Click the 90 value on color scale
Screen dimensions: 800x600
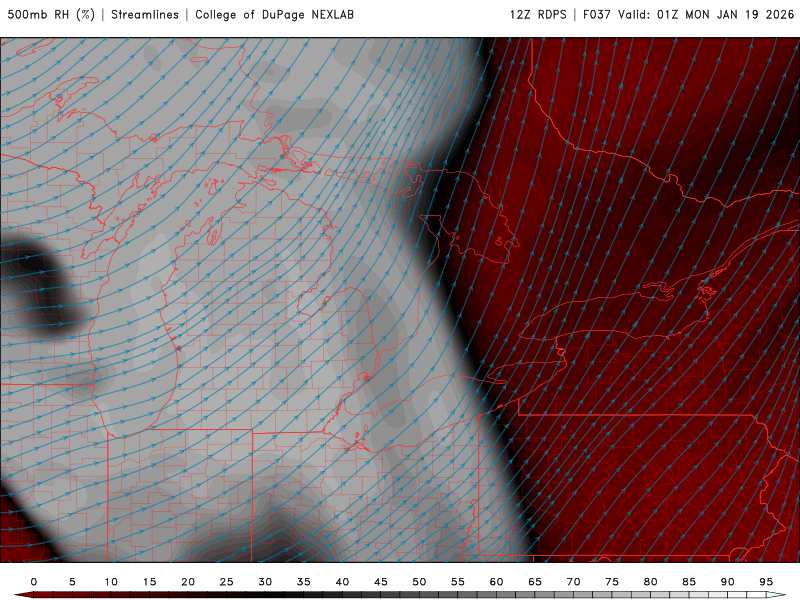pyautogui.click(x=728, y=582)
